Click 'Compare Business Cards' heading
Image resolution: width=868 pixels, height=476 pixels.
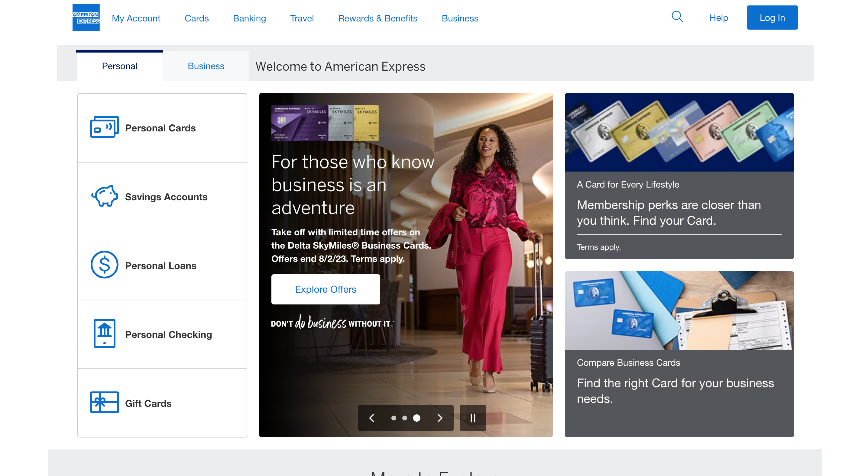(628, 362)
